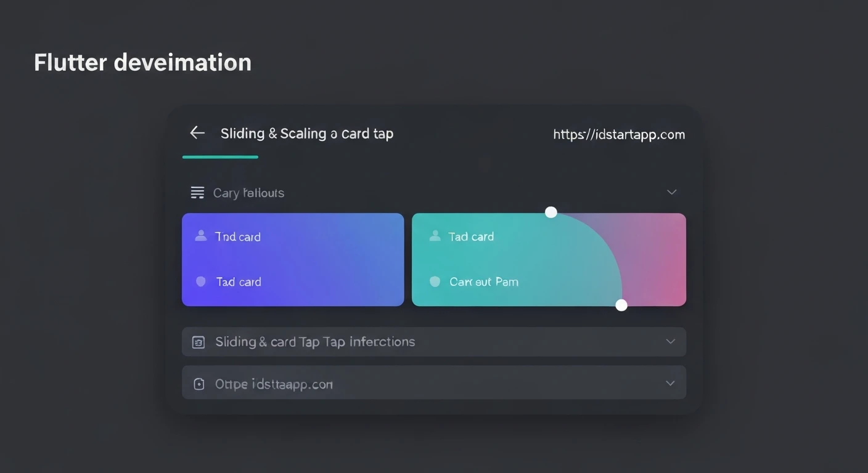Click the person icon in the purple card
Screen dimensions: 868x473
(200, 236)
